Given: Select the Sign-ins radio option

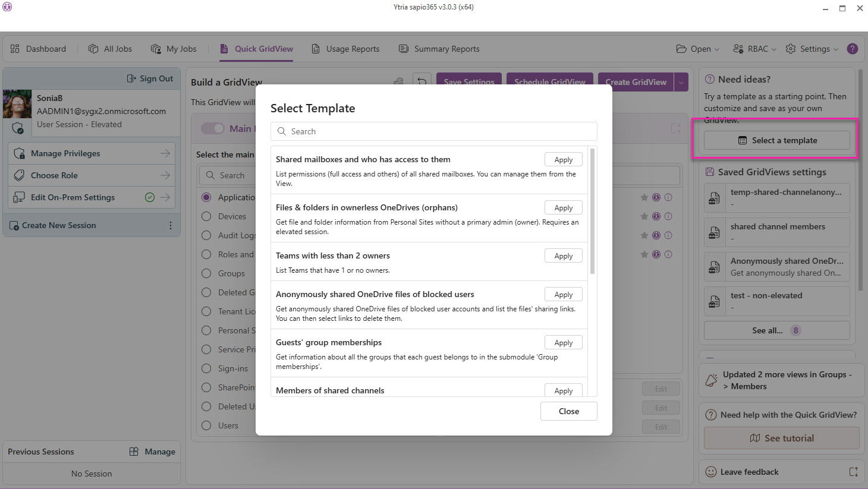Looking at the screenshot, I should coord(206,368).
